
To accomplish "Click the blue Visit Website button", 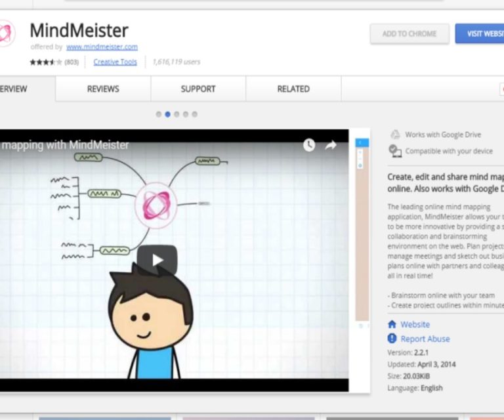I will point(480,33).
